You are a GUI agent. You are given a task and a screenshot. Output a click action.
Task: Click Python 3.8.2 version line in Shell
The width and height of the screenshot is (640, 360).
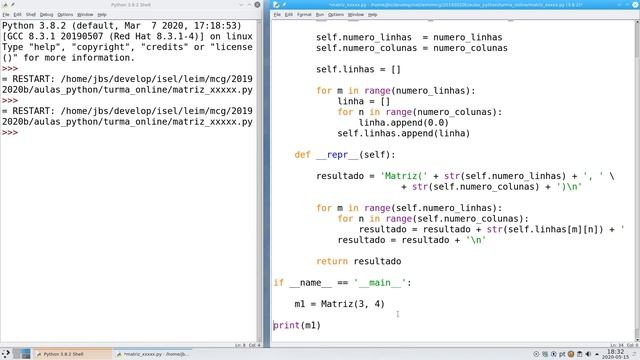tap(122, 26)
